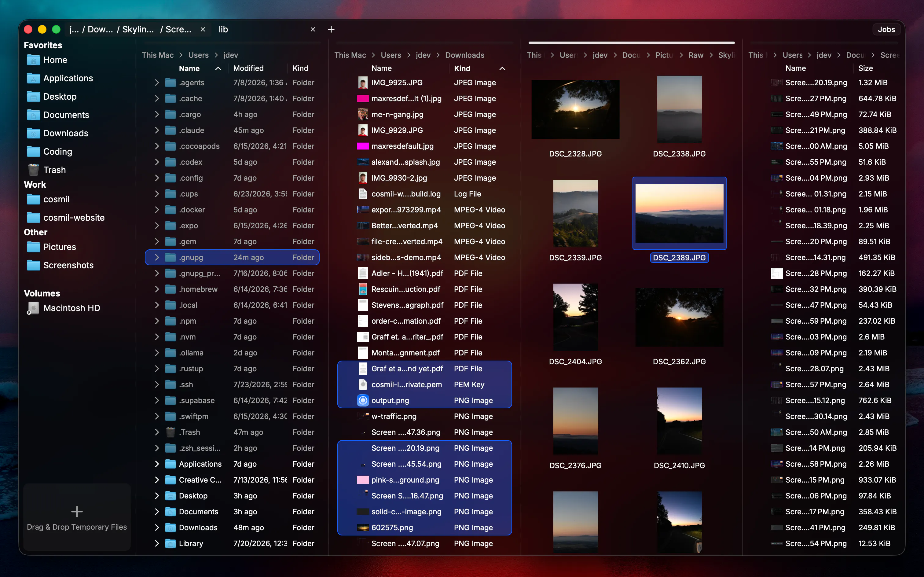Click scrollbar above thumbnail pane

(x=631, y=42)
